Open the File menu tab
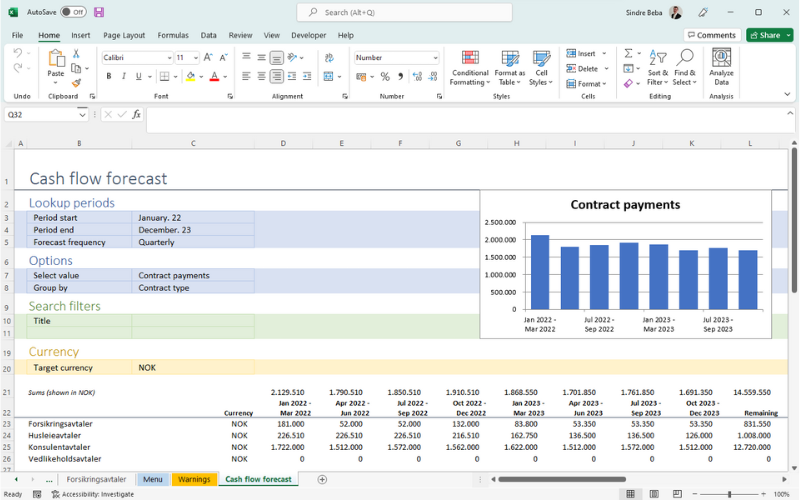The width and height of the screenshot is (800, 500). pos(17,35)
